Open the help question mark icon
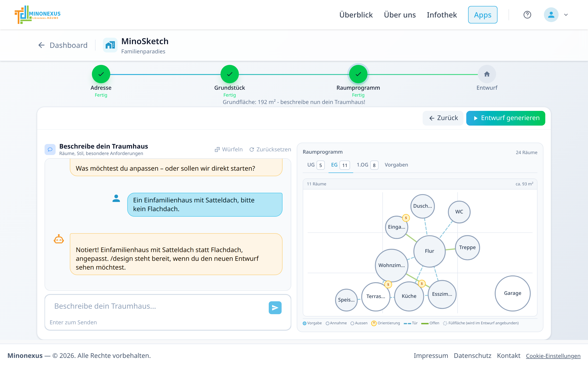 tap(527, 15)
